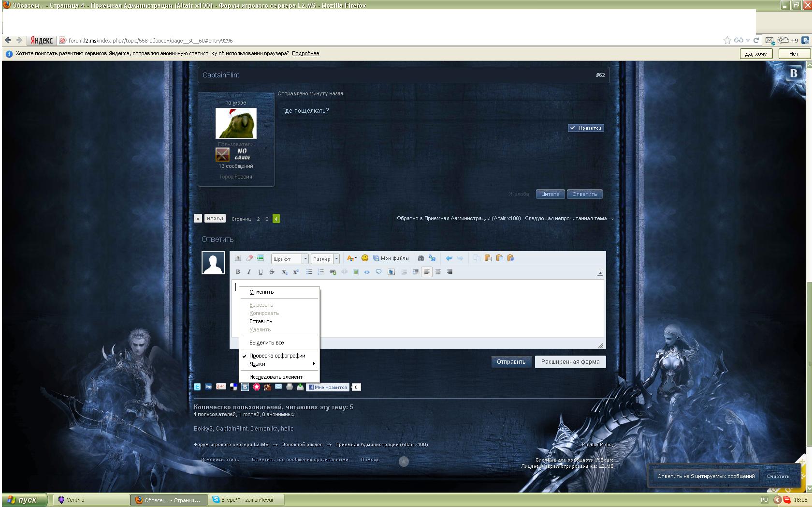
Task: Click Нет on the Yandex statistics prompt
Action: tap(794, 54)
